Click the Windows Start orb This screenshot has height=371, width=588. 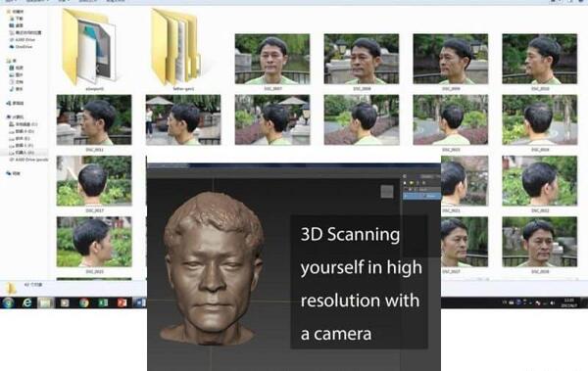(8, 302)
